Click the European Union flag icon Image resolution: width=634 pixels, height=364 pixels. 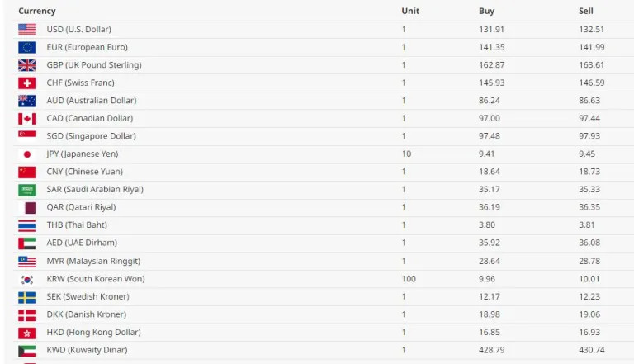(27, 47)
